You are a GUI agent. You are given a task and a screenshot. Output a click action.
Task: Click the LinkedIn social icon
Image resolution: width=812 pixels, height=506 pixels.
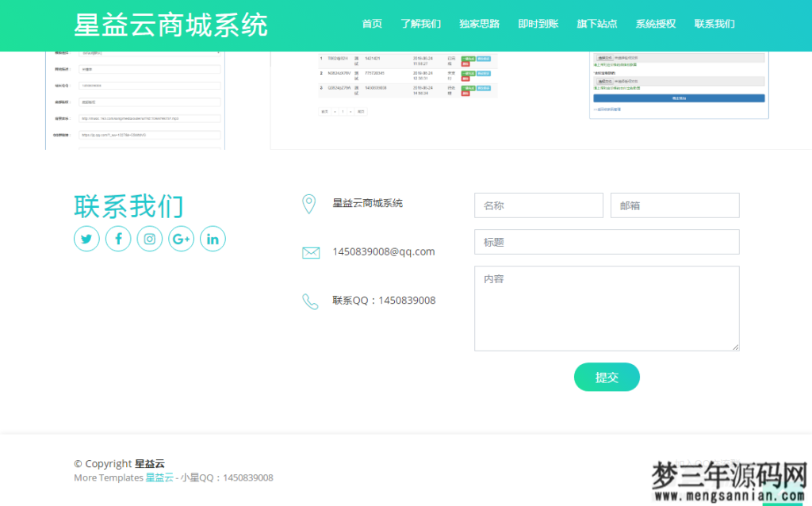tap(213, 238)
